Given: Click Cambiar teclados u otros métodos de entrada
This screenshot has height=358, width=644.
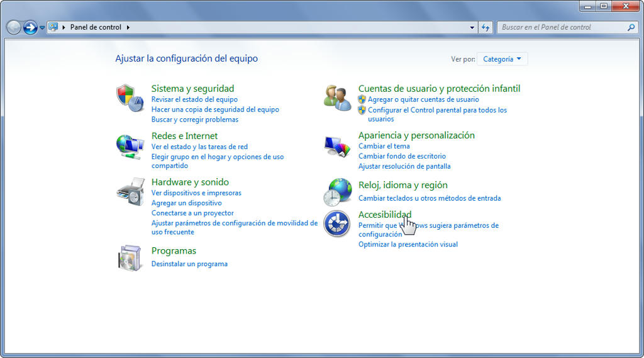Looking at the screenshot, I should pos(430,198).
